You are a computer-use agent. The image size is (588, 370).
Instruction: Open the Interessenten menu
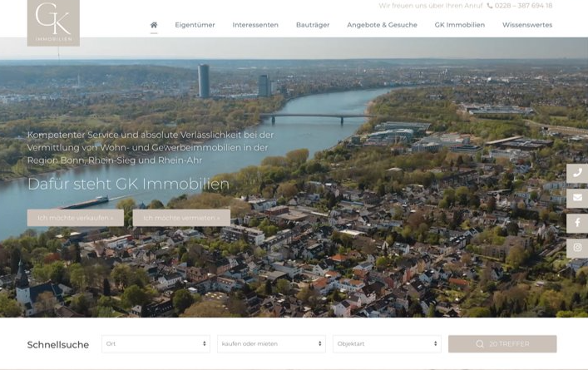coord(255,25)
